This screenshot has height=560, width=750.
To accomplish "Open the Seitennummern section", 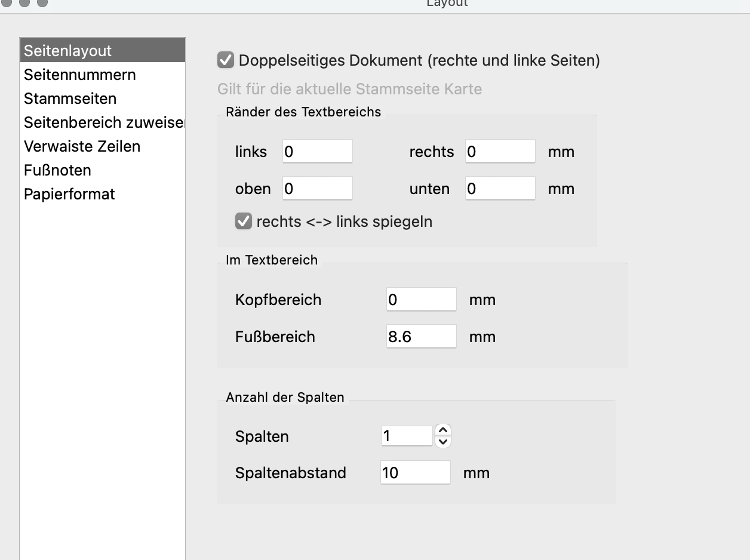I will coord(80,75).
